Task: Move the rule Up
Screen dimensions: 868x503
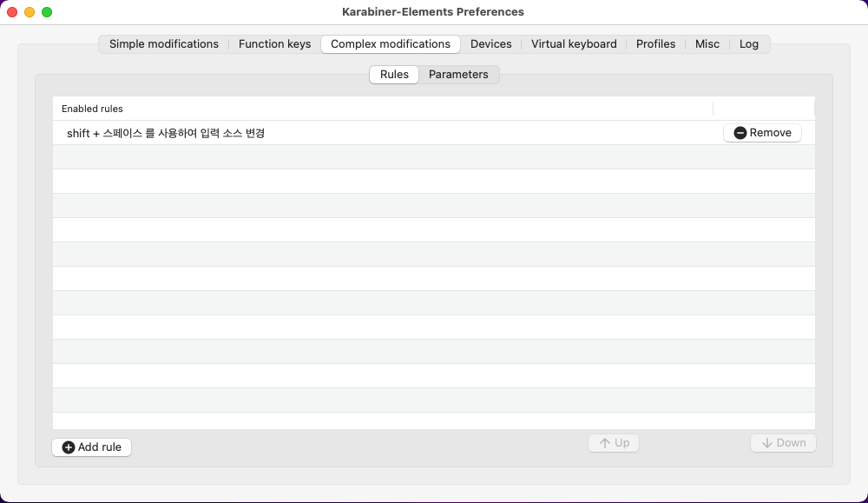Action: click(614, 442)
